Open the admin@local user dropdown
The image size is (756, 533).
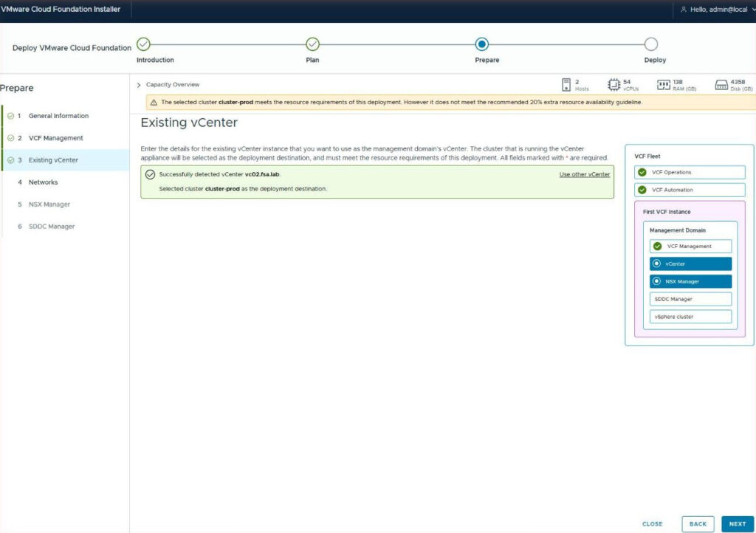coord(718,10)
